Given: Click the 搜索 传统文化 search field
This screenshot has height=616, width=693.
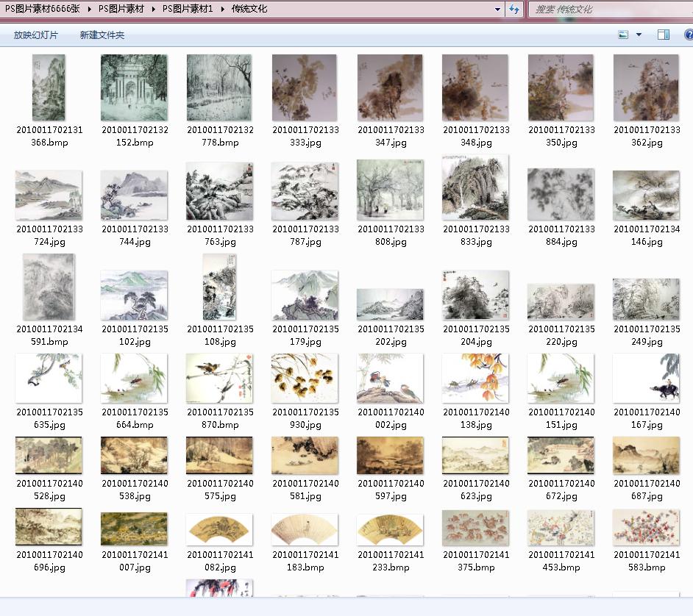Looking at the screenshot, I should (607, 10).
